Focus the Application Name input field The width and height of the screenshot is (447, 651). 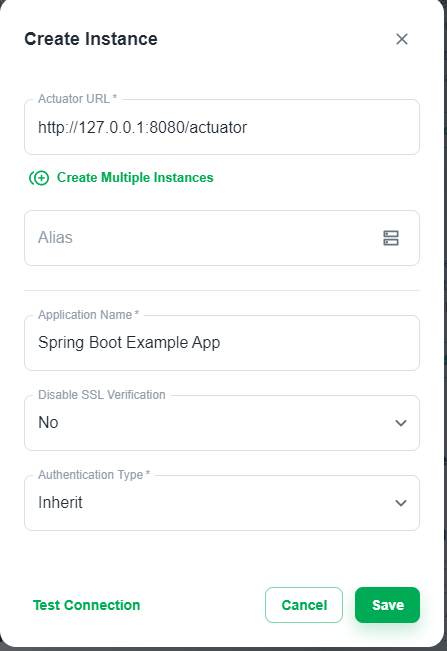[222, 343]
